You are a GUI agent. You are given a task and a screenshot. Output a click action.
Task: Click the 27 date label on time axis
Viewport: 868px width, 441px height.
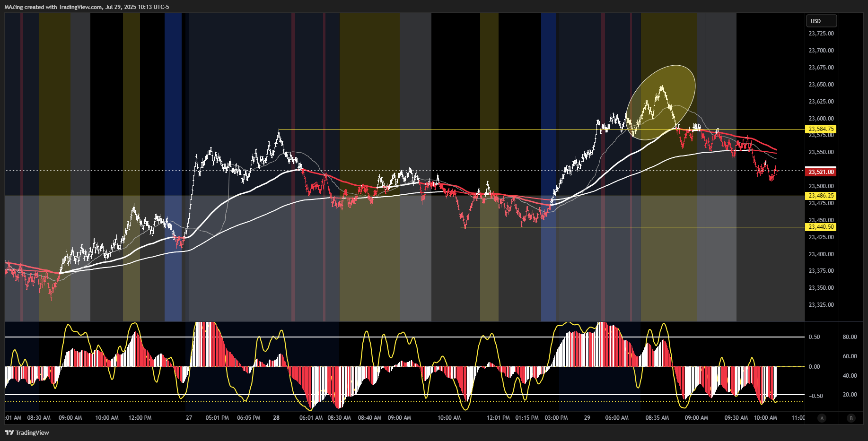tap(189, 418)
